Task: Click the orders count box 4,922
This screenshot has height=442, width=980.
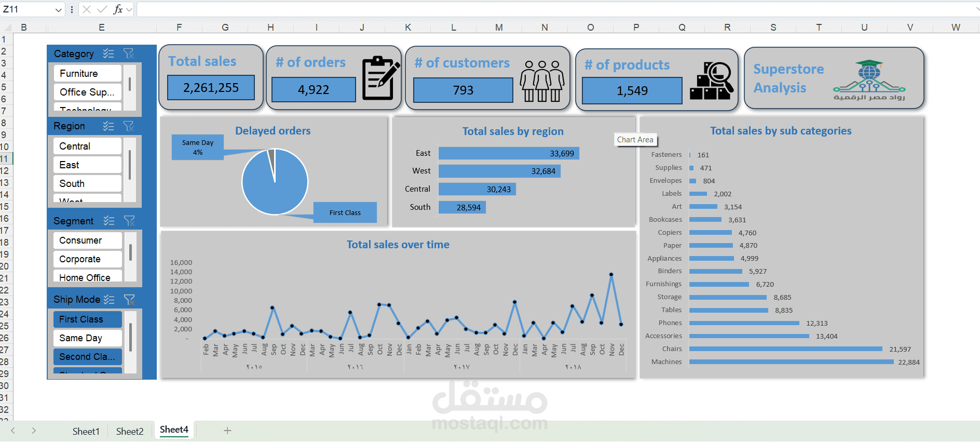Action: 314,90
